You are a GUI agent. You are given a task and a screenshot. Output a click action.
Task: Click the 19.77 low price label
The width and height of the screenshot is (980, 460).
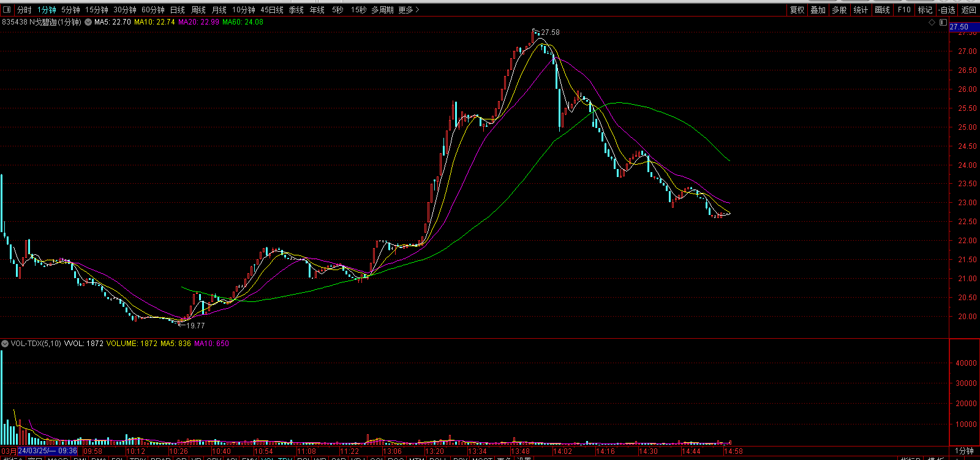tap(195, 326)
